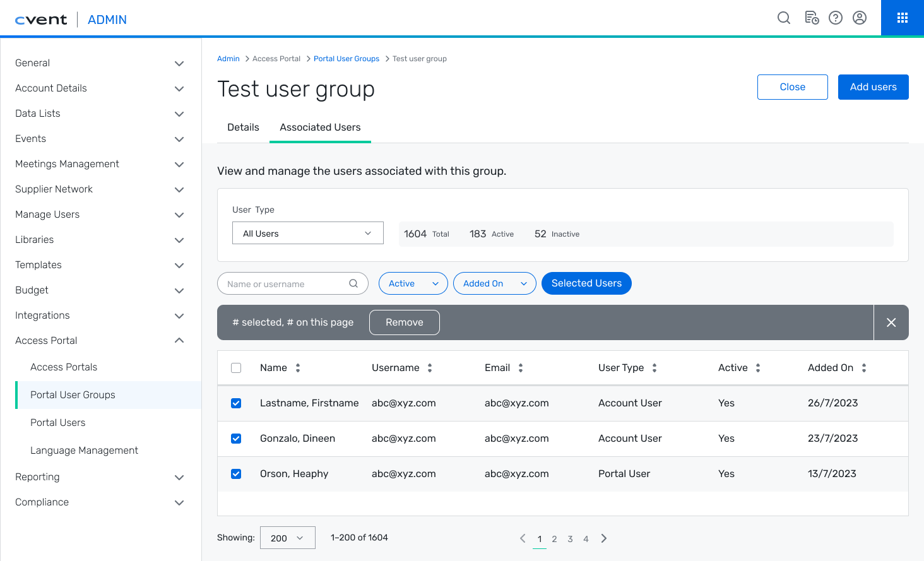The width and height of the screenshot is (924, 561).
Task: Click the Cvent logo
Action: point(41,20)
